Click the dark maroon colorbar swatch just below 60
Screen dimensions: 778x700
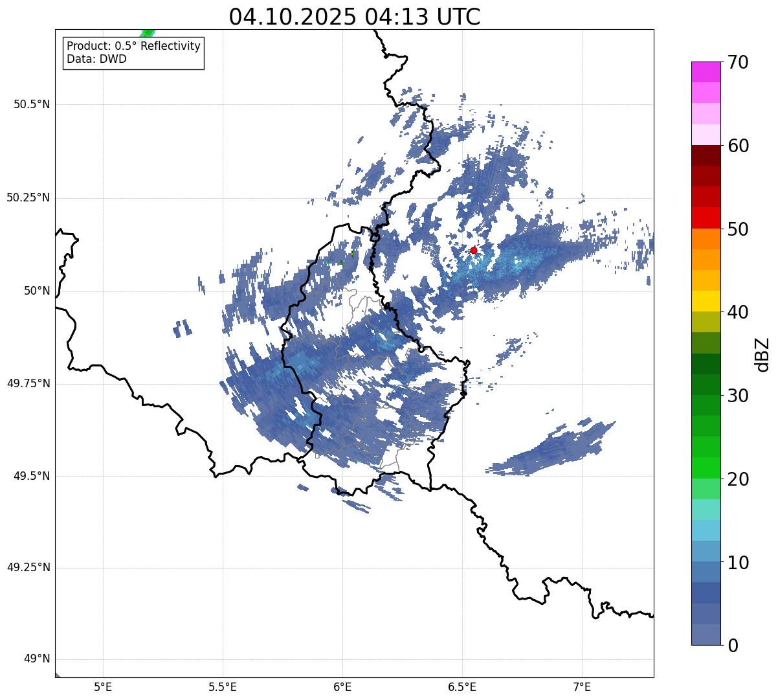tap(706, 156)
